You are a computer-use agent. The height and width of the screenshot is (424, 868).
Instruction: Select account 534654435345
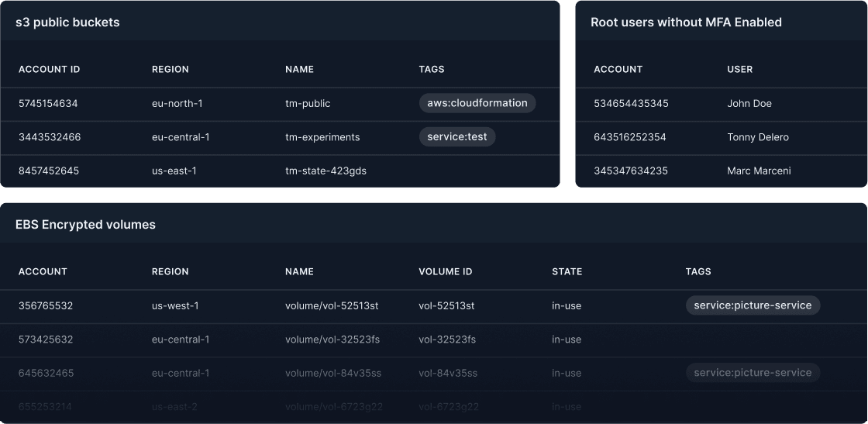click(631, 104)
